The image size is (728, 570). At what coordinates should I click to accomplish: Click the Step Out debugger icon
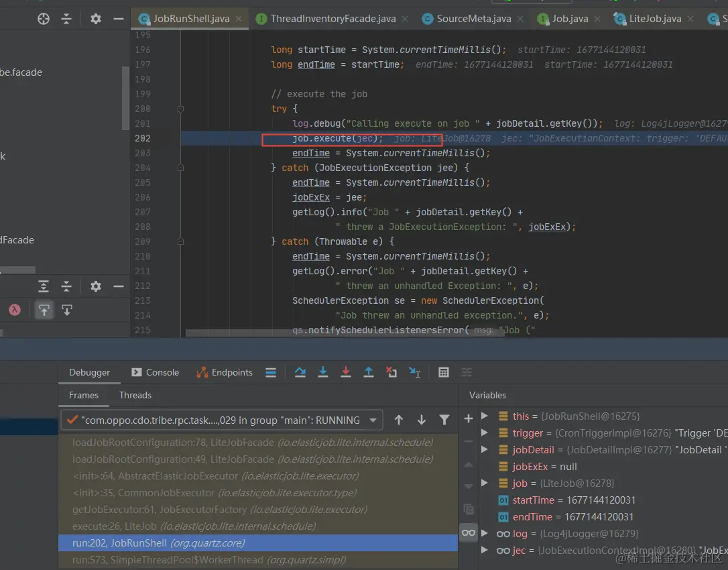click(x=369, y=372)
